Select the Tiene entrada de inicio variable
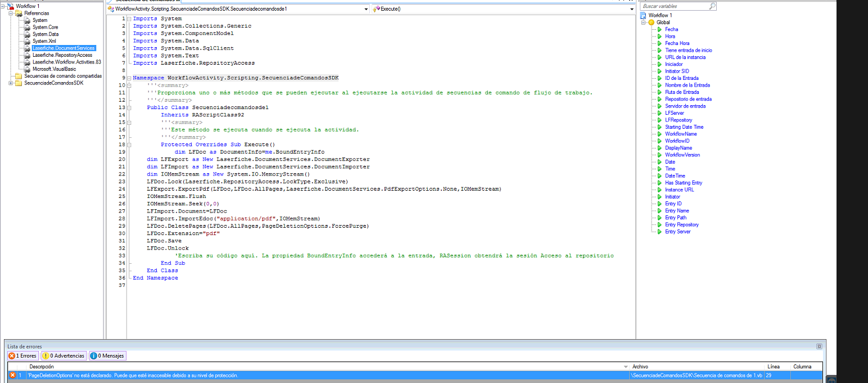The image size is (868, 383). (688, 50)
